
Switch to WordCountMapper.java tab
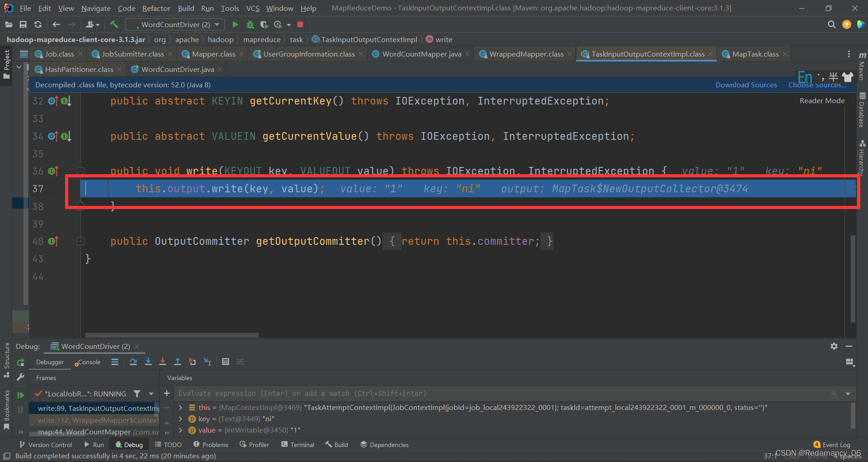(x=421, y=54)
